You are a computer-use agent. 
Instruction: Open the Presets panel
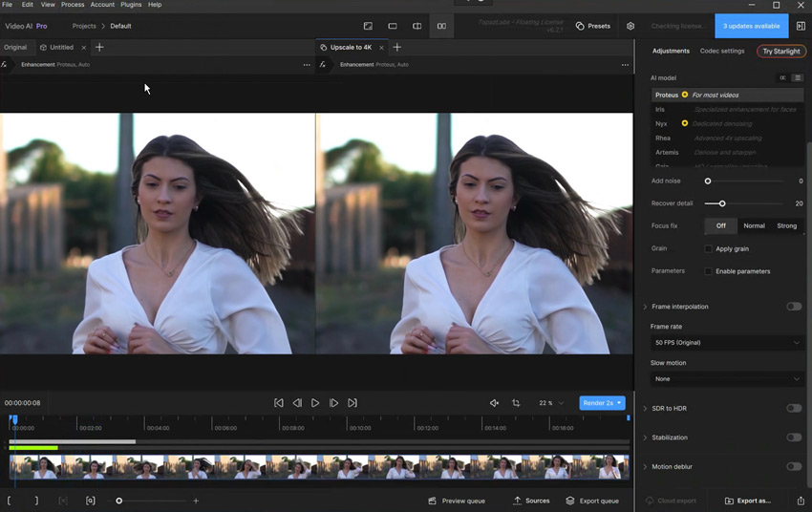pyautogui.click(x=593, y=26)
